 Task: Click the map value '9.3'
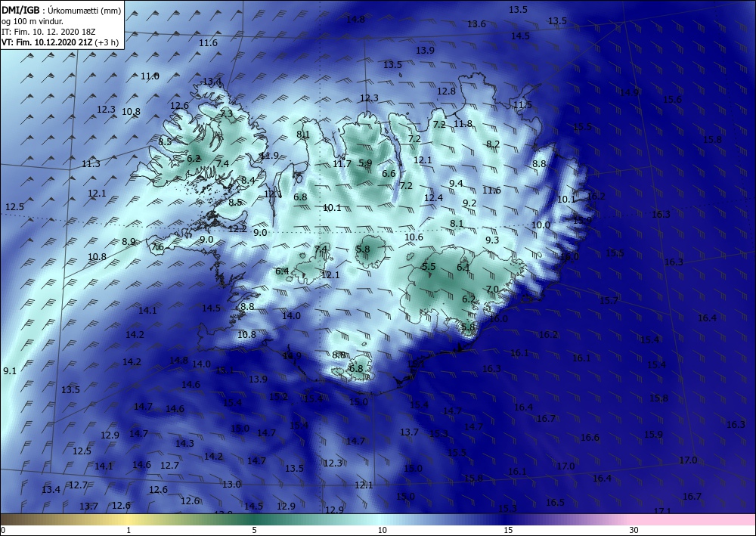point(492,240)
